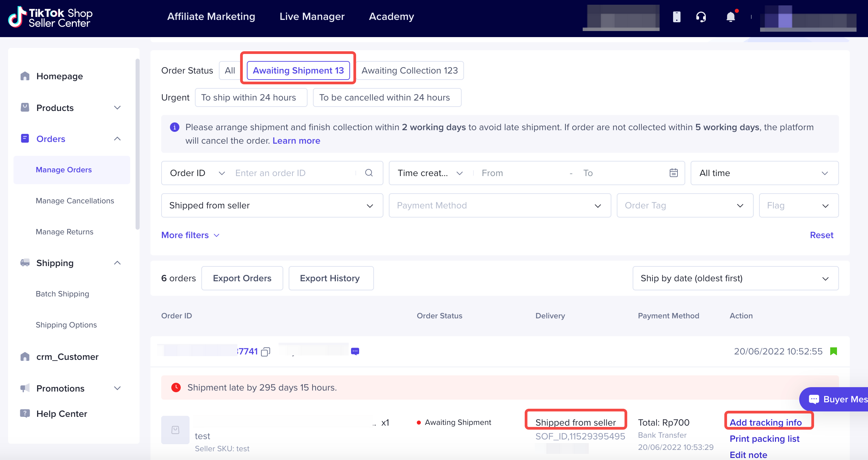
Task: Select the Awaiting Collection 123 tab
Action: point(410,70)
